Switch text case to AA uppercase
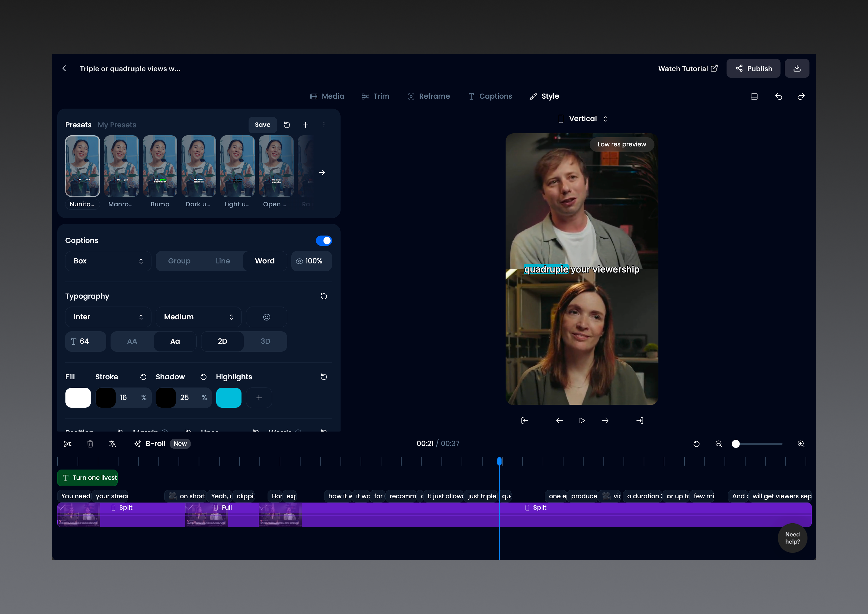 click(132, 341)
